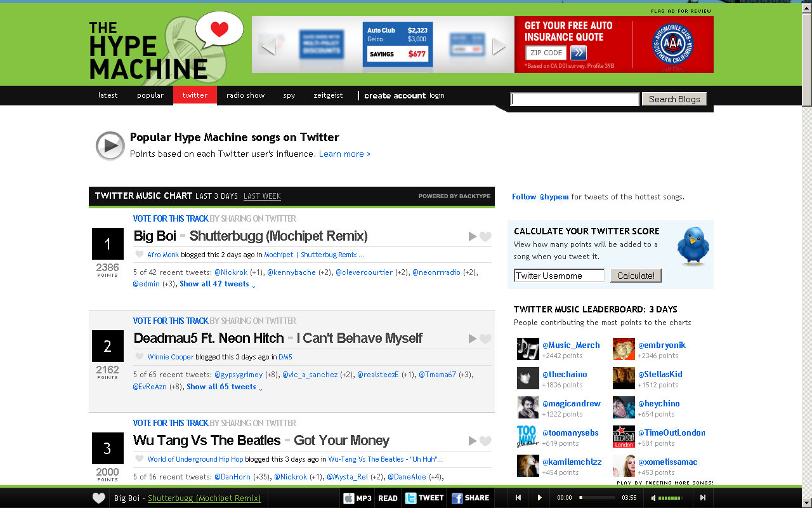This screenshot has height=508, width=812.
Task: Click the blog search text field
Action: click(575, 99)
